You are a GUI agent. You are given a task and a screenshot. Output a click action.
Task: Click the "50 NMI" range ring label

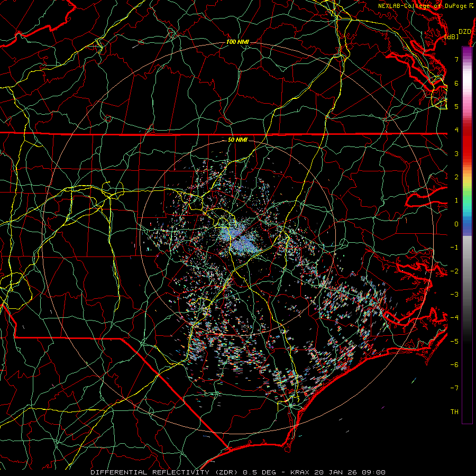tap(237, 140)
